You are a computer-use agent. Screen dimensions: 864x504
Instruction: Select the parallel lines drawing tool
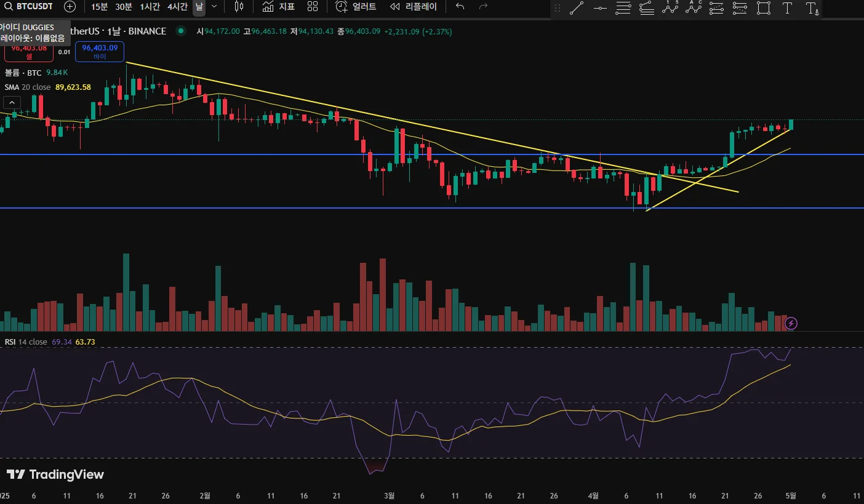tap(623, 9)
